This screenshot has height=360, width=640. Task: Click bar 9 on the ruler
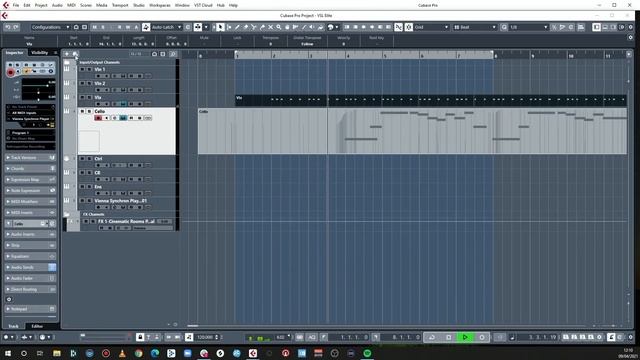(533, 56)
